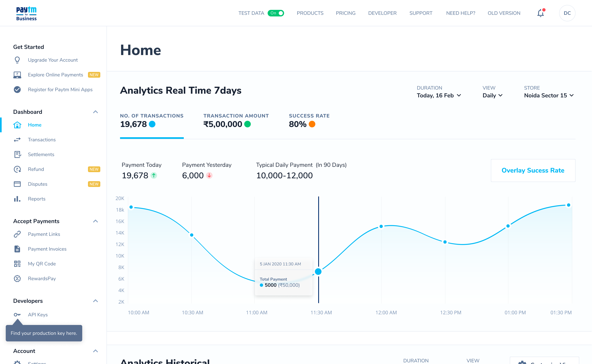Select the Reports bar chart icon
This screenshot has width=592, height=364.
point(17,199)
